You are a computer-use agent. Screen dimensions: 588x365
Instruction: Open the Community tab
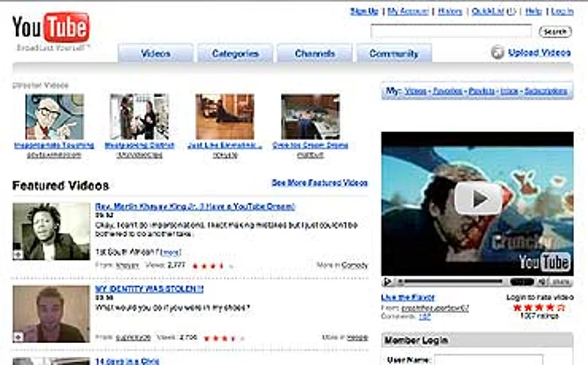393,54
